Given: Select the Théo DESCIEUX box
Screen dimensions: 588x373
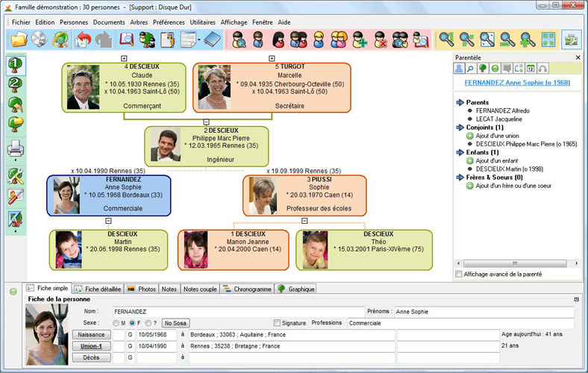Looking at the screenshot, I should click(x=364, y=250).
